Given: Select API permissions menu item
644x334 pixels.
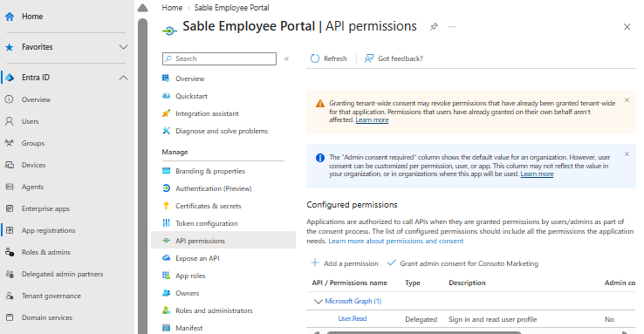Looking at the screenshot, I should 223,241.
